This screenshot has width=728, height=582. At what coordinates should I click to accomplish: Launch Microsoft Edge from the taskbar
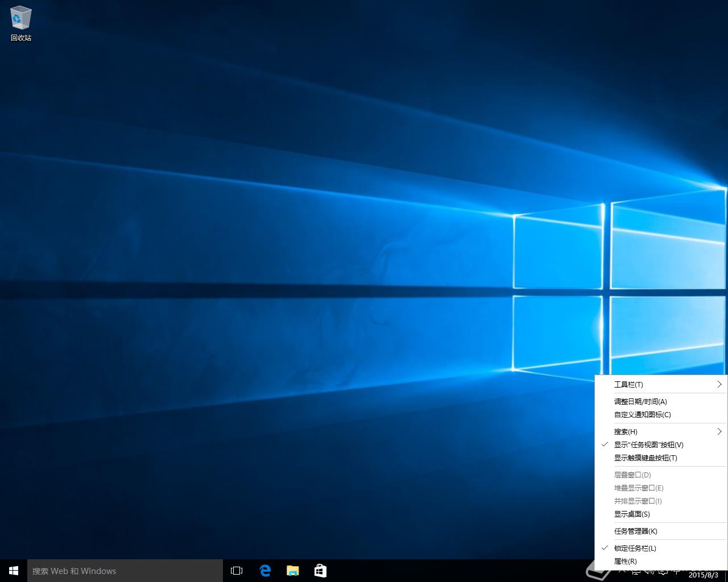pyautogui.click(x=265, y=571)
